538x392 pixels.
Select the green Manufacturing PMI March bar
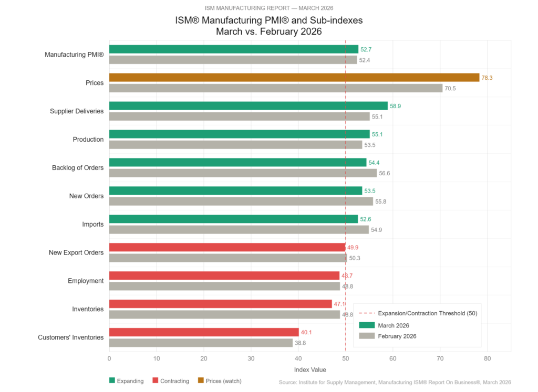(233, 49)
